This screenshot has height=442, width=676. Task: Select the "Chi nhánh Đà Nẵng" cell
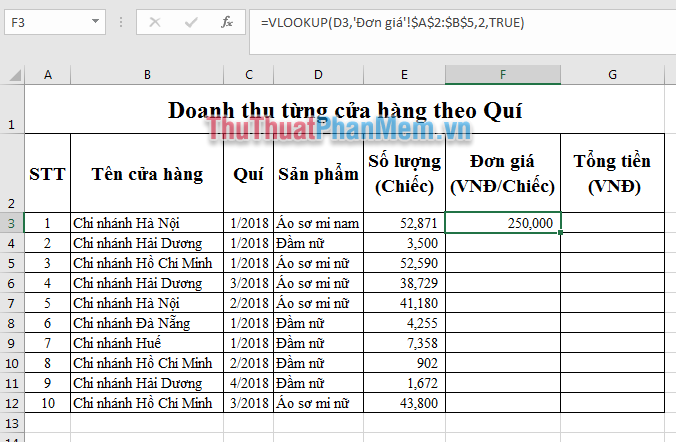pos(147,323)
